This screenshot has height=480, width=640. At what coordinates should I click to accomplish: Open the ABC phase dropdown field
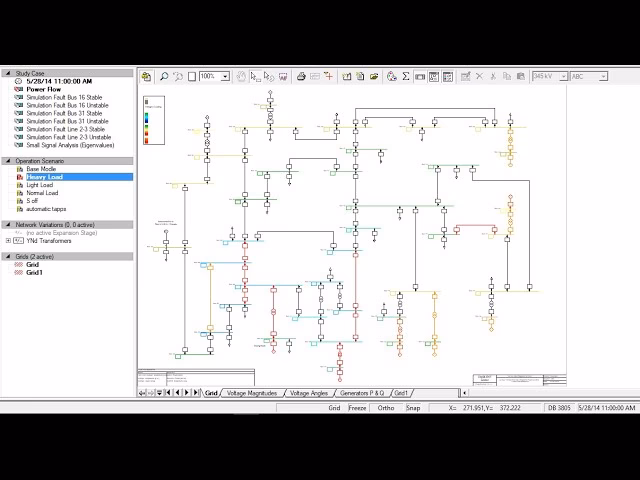pos(588,76)
